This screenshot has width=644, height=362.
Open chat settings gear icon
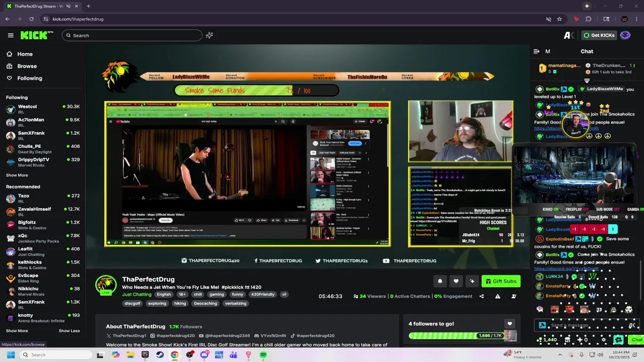(604, 340)
